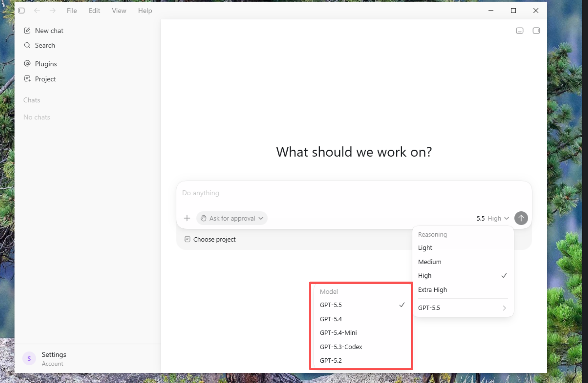Click the send arrow button

pyautogui.click(x=521, y=218)
